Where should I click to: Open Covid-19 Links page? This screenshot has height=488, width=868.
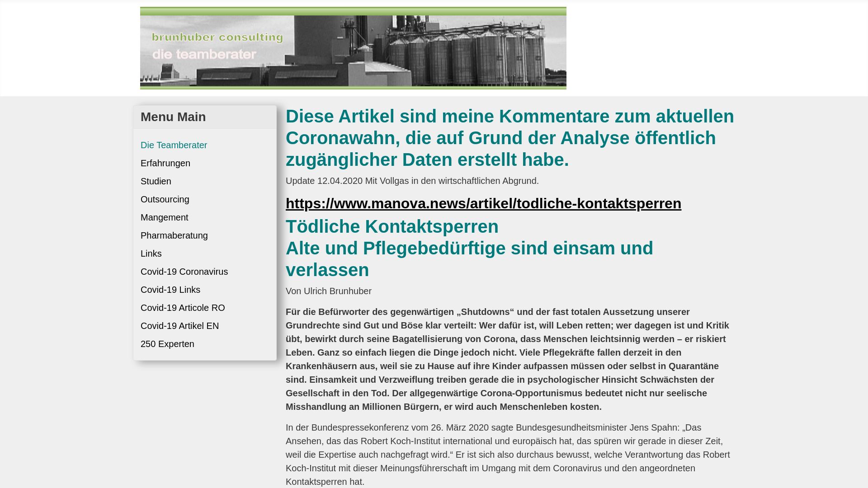(170, 290)
